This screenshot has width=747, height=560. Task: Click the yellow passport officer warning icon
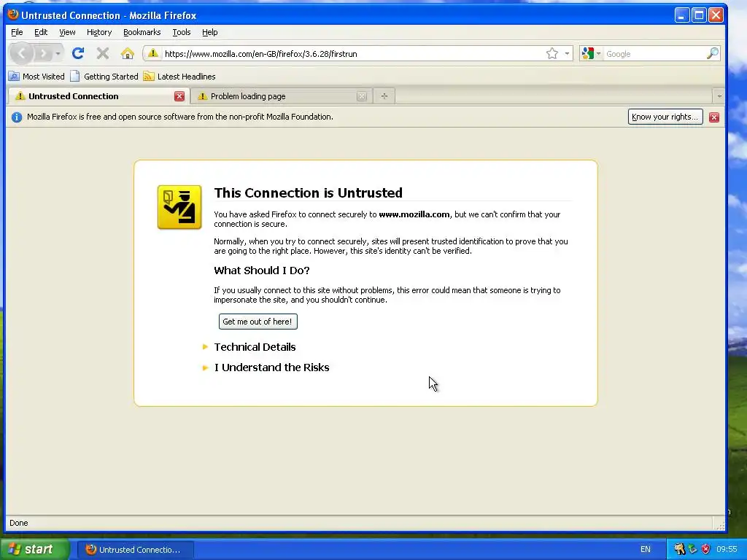(179, 207)
